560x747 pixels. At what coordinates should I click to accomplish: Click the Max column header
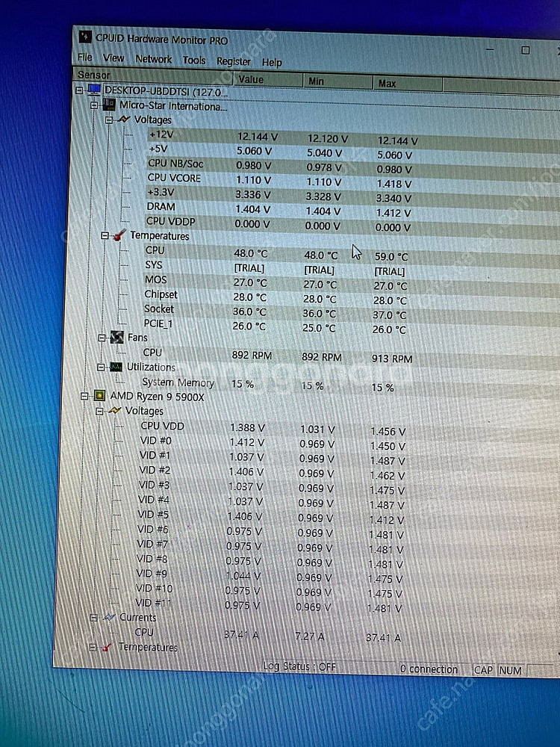coord(408,84)
